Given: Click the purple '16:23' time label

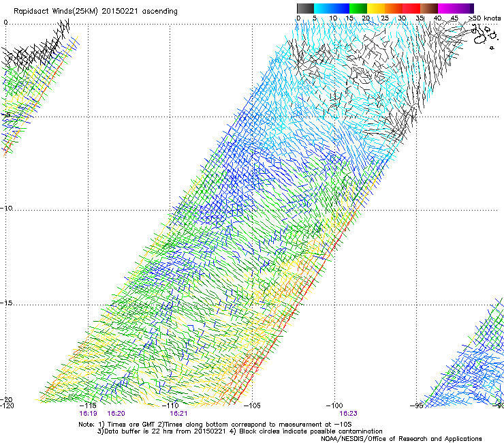Looking at the screenshot, I should (349, 414).
